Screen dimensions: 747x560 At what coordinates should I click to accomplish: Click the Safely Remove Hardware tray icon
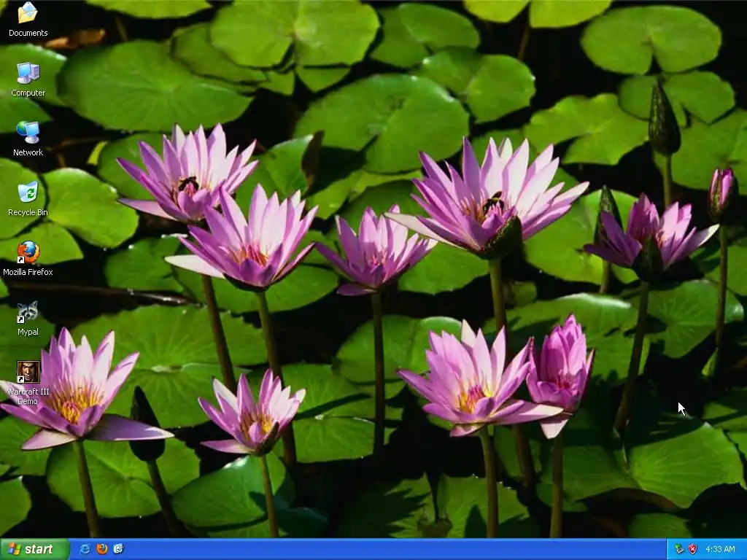pos(679,549)
